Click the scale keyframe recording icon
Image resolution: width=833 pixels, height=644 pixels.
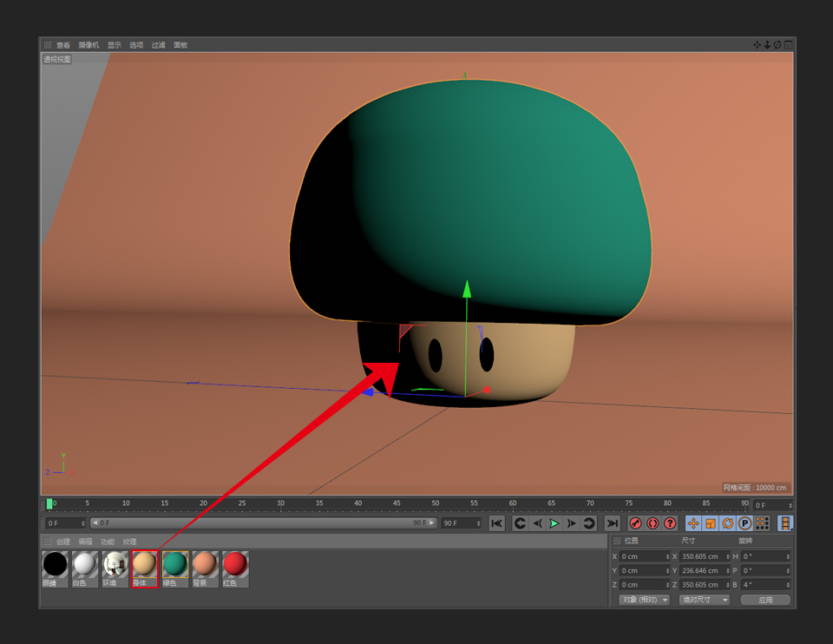coord(711,523)
